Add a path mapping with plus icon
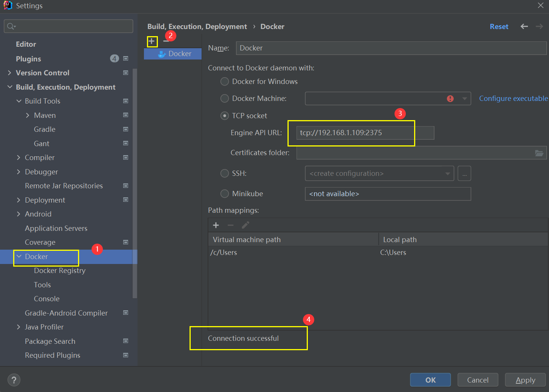The width and height of the screenshot is (549, 392). click(x=216, y=225)
